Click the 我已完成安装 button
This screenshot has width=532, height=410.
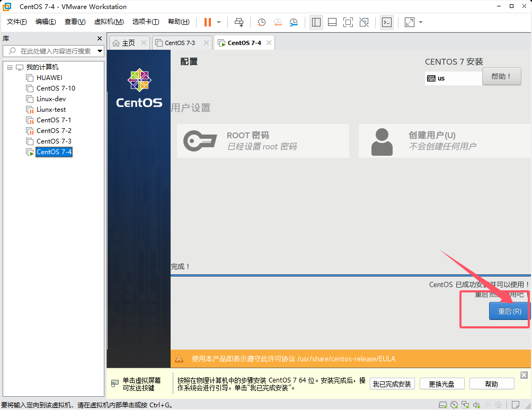[392, 384]
